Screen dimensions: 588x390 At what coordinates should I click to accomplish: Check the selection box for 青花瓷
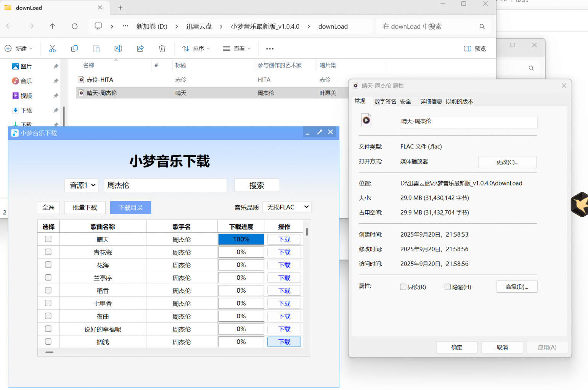(x=48, y=252)
